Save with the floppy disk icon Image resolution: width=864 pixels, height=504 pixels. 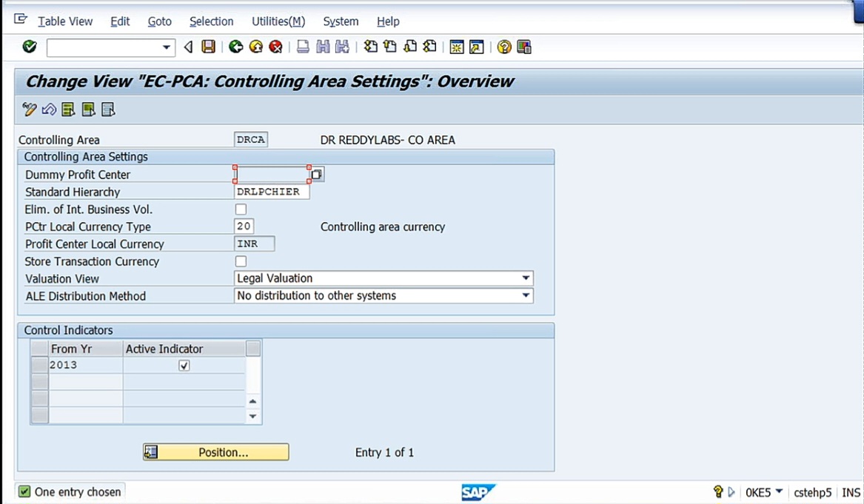click(208, 47)
